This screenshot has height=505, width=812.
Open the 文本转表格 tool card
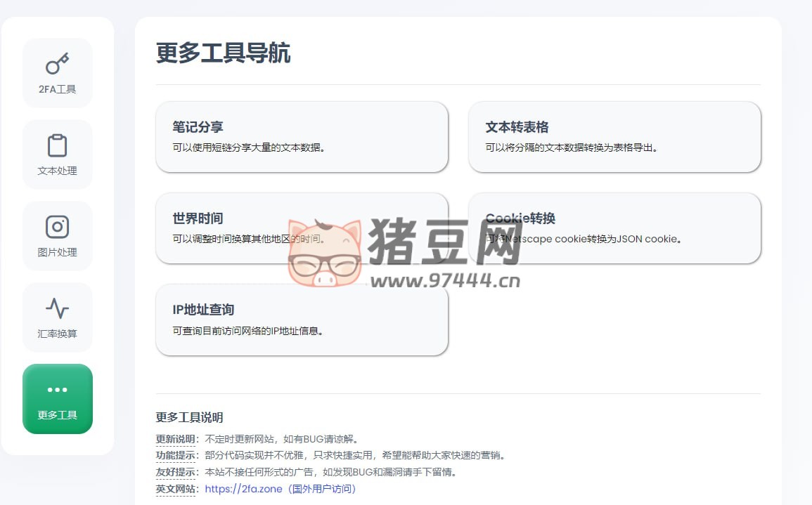(x=614, y=136)
